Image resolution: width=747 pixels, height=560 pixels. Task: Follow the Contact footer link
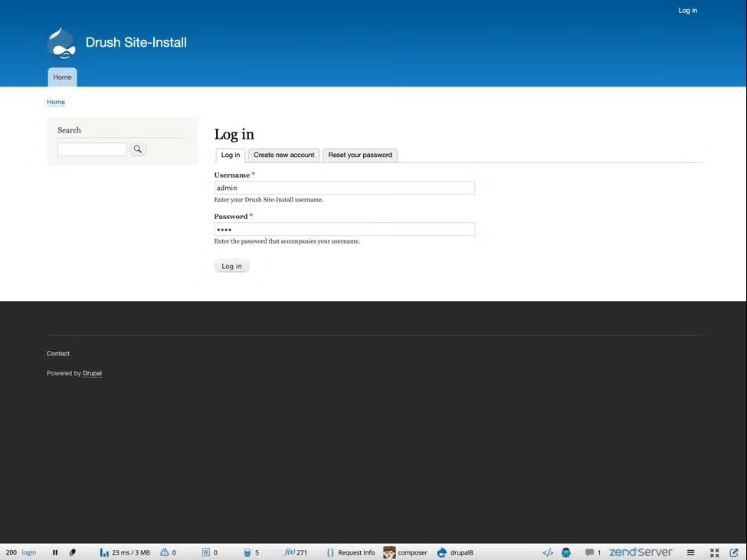point(58,353)
